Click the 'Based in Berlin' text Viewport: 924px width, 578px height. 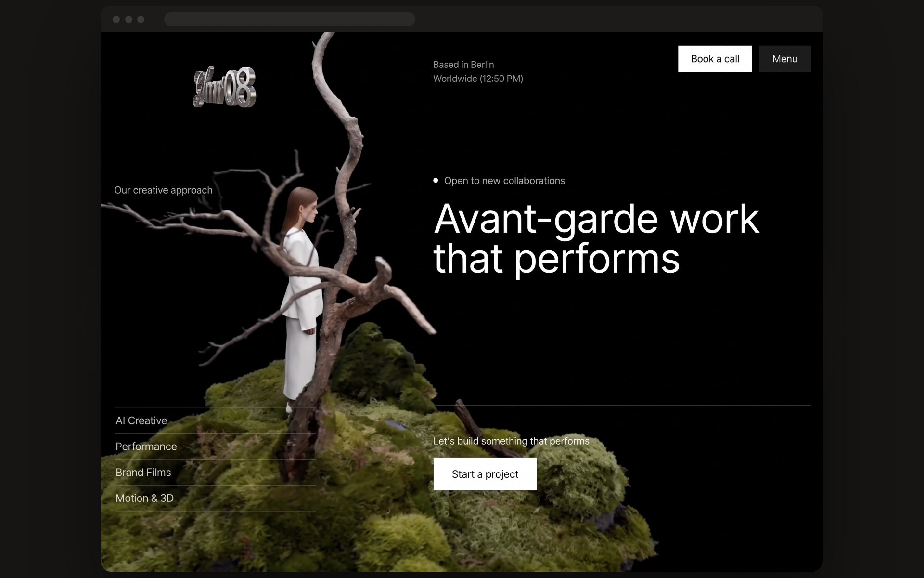pyautogui.click(x=463, y=65)
